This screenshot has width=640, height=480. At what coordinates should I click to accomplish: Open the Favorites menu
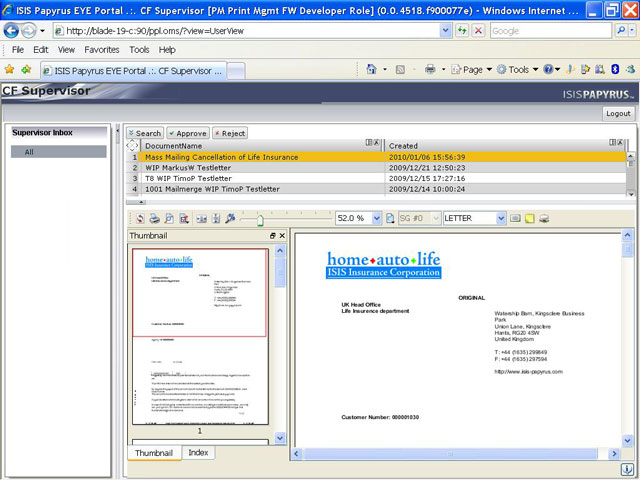tap(101, 49)
